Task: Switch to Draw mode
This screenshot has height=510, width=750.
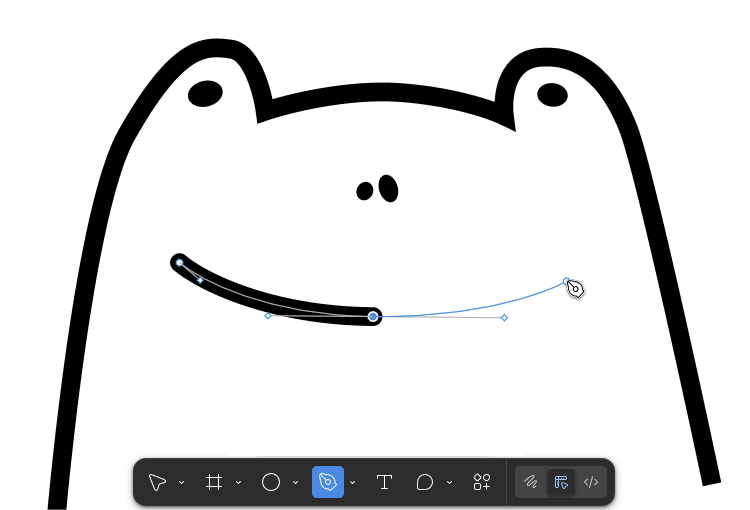Action: (x=531, y=482)
